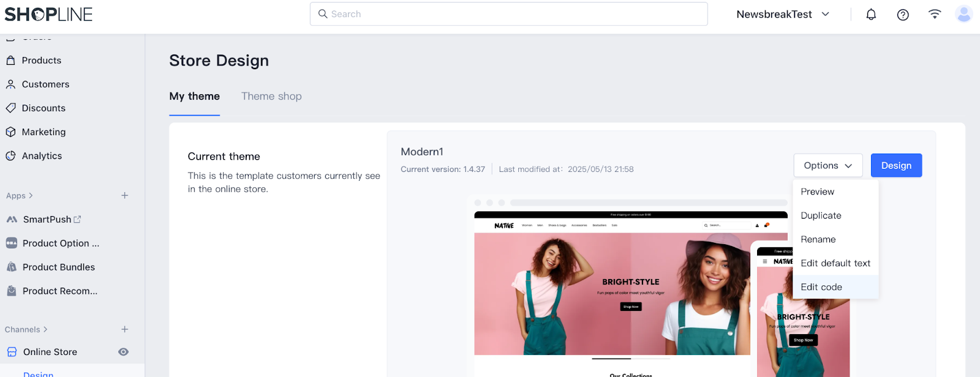Click the Current theme label

[224, 157]
